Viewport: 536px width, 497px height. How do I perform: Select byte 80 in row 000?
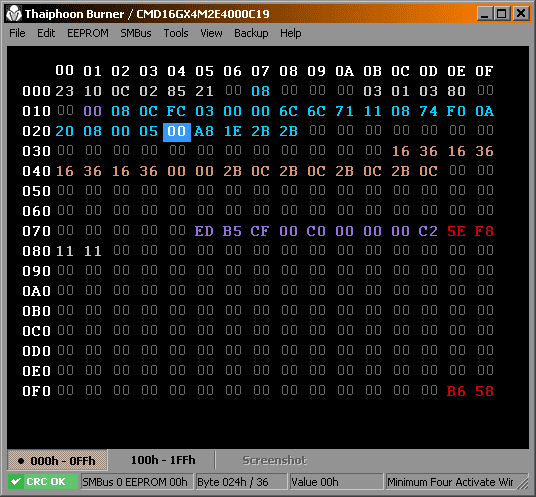(x=456, y=91)
